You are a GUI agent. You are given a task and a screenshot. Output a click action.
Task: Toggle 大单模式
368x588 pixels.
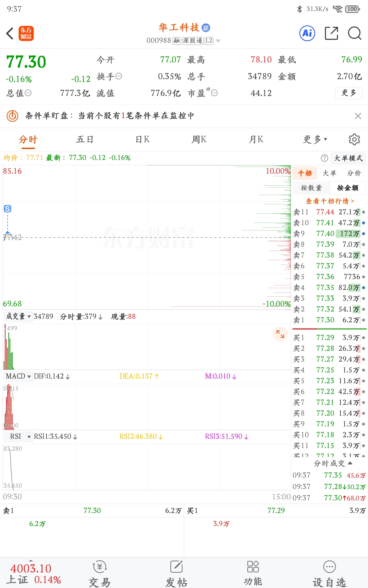348,158
